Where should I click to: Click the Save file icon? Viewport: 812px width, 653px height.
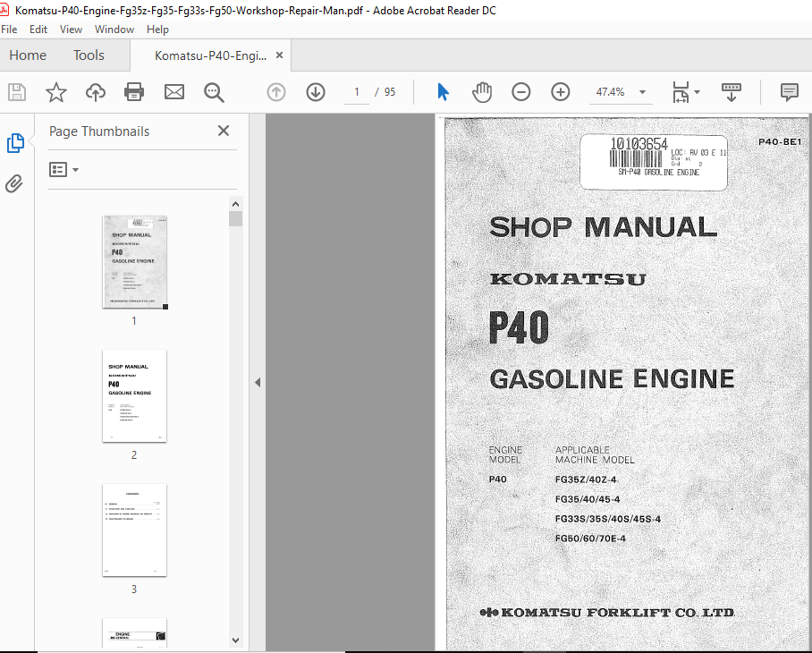[x=17, y=92]
